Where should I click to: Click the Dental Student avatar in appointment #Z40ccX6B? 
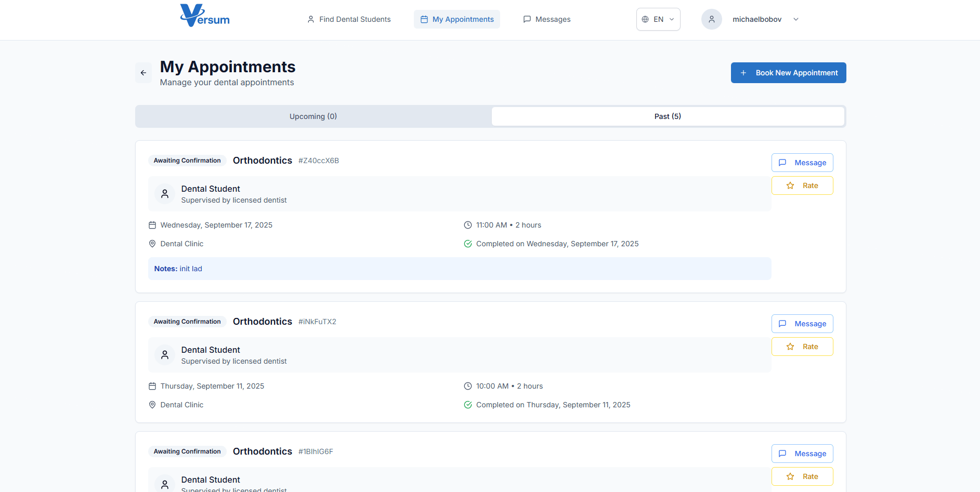[x=165, y=194]
